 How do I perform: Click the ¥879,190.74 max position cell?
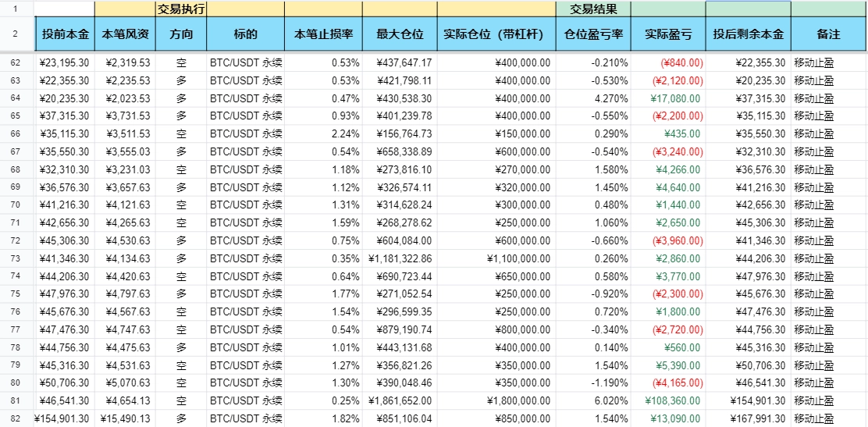(x=400, y=329)
